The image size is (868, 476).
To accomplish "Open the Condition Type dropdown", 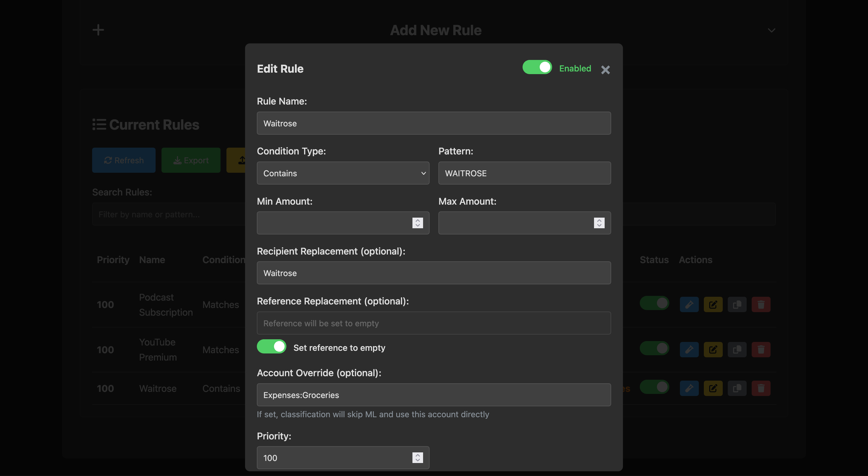I will 343,173.
